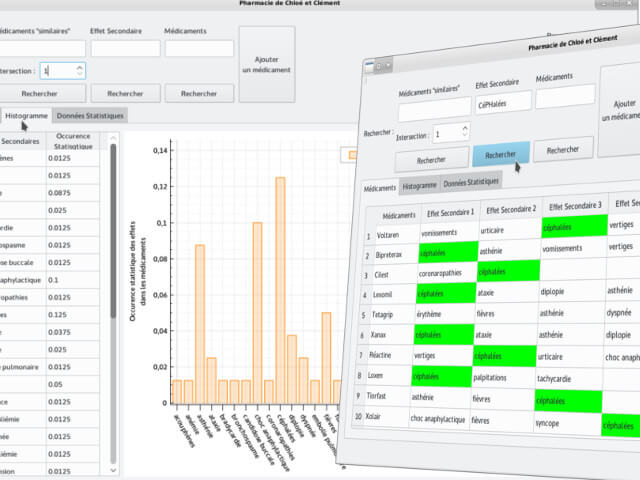The width and height of the screenshot is (640, 480).
Task: Select the 0.05 occurrence value cell
Action: click(x=73, y=384)
